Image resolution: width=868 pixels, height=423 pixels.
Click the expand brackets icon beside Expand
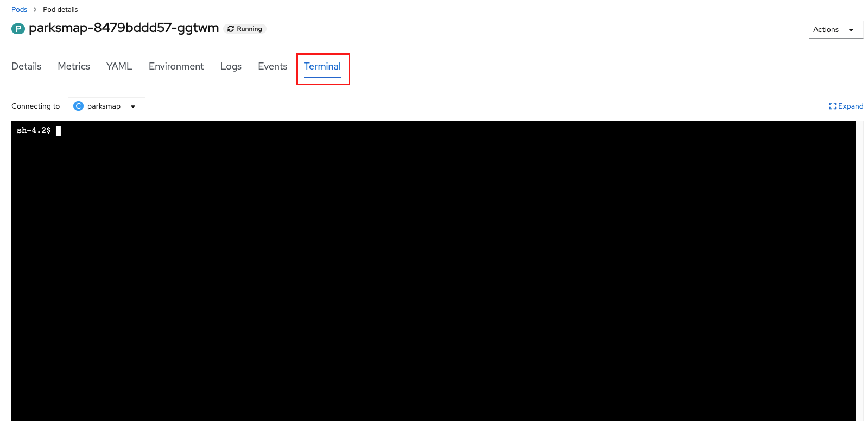click(832, 106)
